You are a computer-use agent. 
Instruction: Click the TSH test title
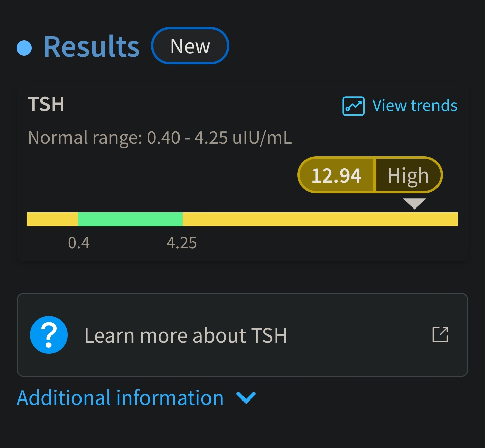point(46,104)
